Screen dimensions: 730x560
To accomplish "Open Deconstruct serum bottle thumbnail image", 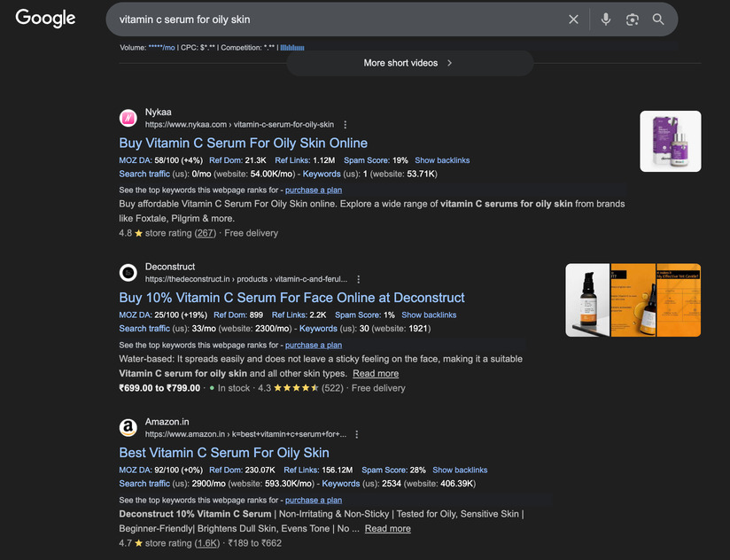I will 587,300.
